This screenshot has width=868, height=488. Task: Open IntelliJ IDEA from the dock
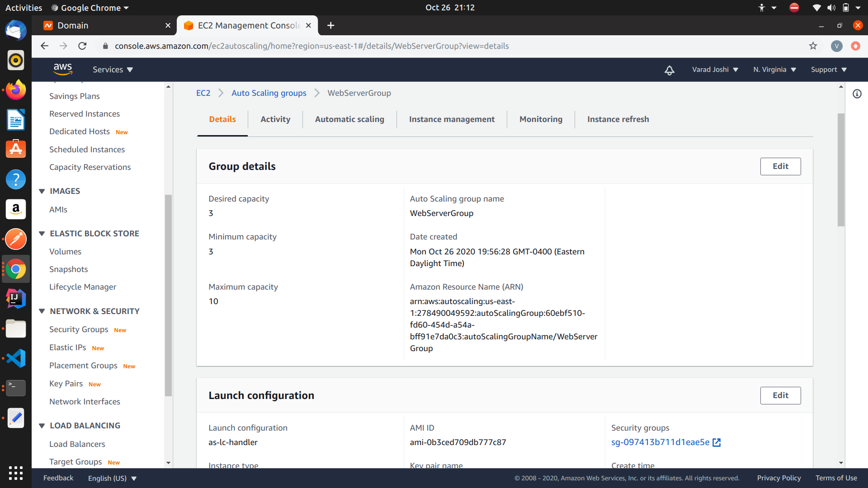click(x=16, y=299)
